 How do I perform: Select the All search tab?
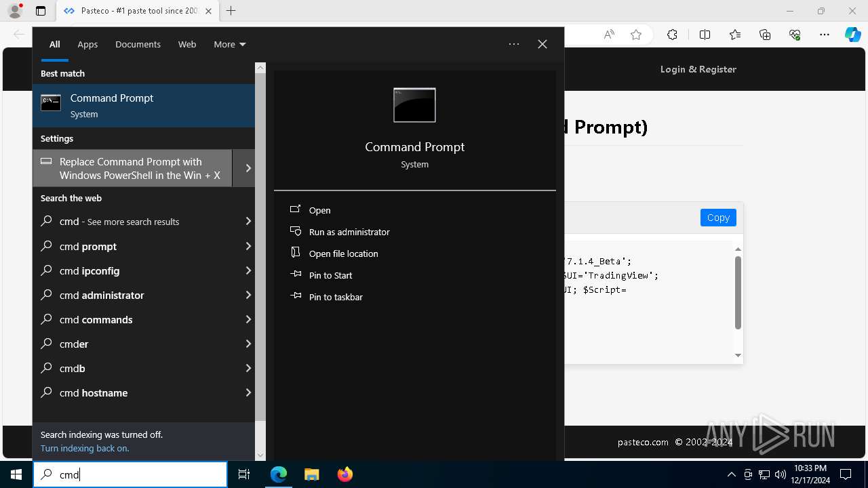tap(55, 45)
